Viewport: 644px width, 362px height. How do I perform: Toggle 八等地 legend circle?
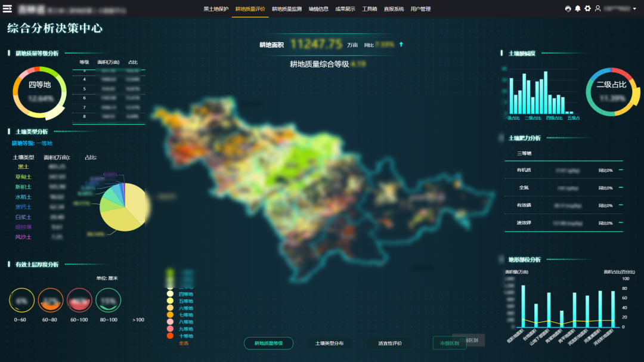coord(170,321)
